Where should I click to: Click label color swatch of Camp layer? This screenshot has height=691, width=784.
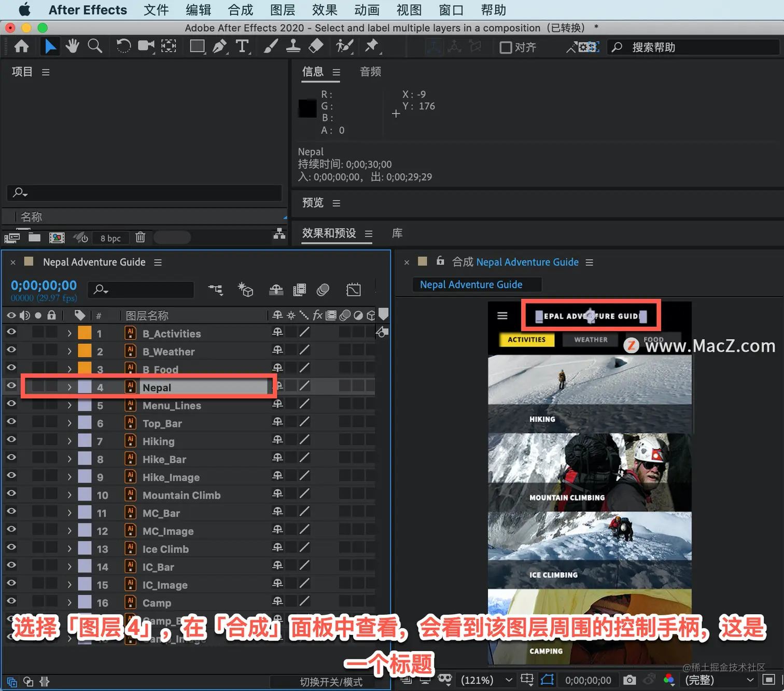pyautogui.click(x=85, y=602)
